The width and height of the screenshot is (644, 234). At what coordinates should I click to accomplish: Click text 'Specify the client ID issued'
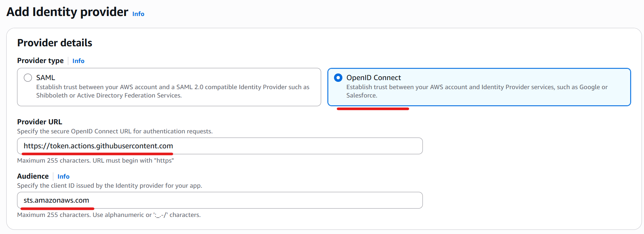110,186
